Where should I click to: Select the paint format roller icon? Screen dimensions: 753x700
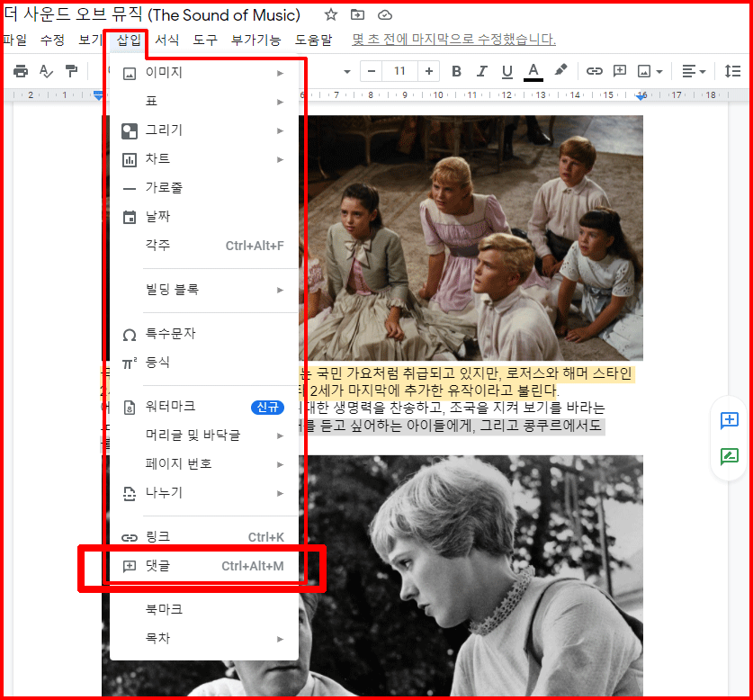[72, 71]
